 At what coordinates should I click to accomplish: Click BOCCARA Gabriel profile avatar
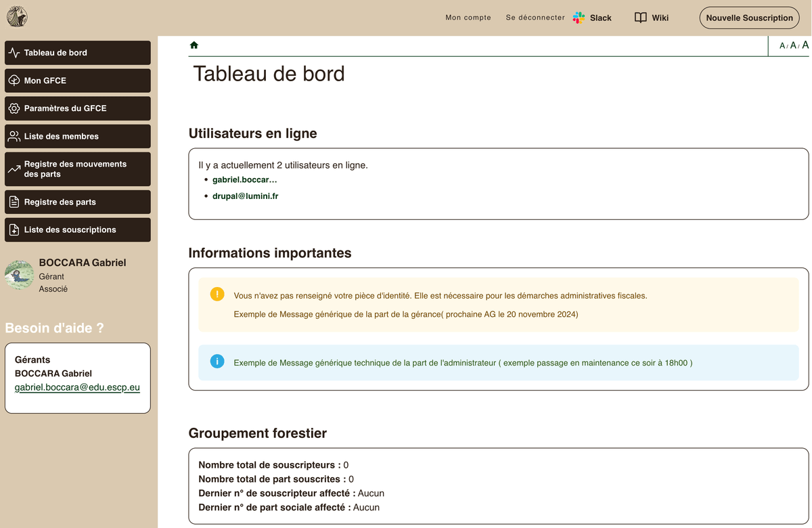(x=20, y=275)
